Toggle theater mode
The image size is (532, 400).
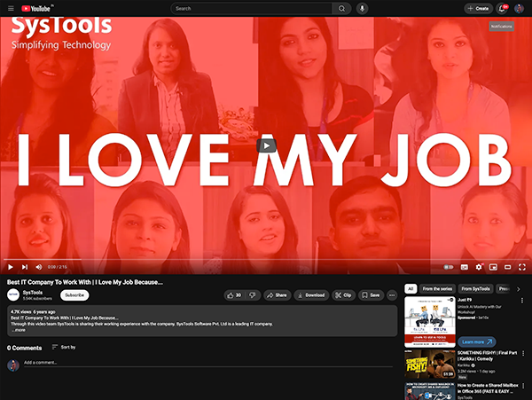point(507,267)
